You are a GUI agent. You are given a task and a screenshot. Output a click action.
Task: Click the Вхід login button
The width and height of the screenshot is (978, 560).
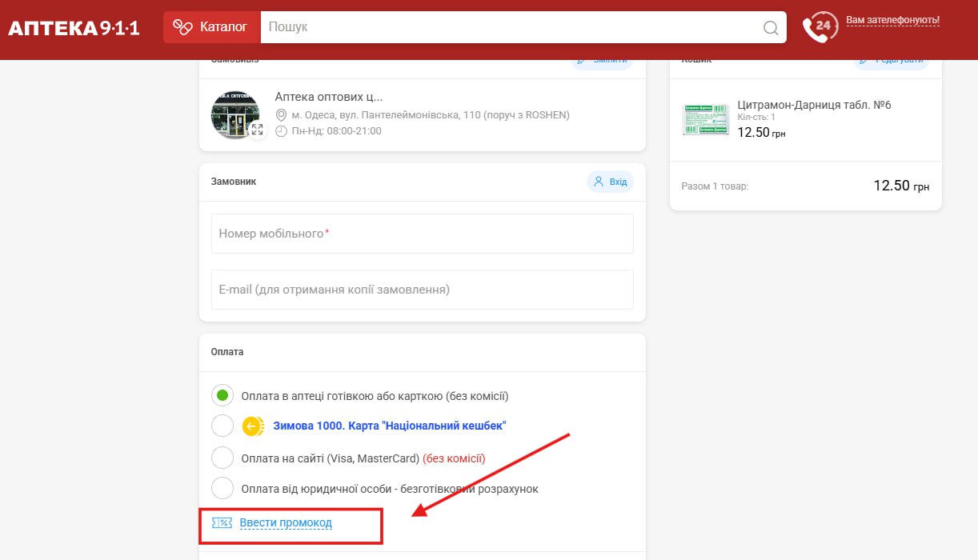[x=610, y=182]
